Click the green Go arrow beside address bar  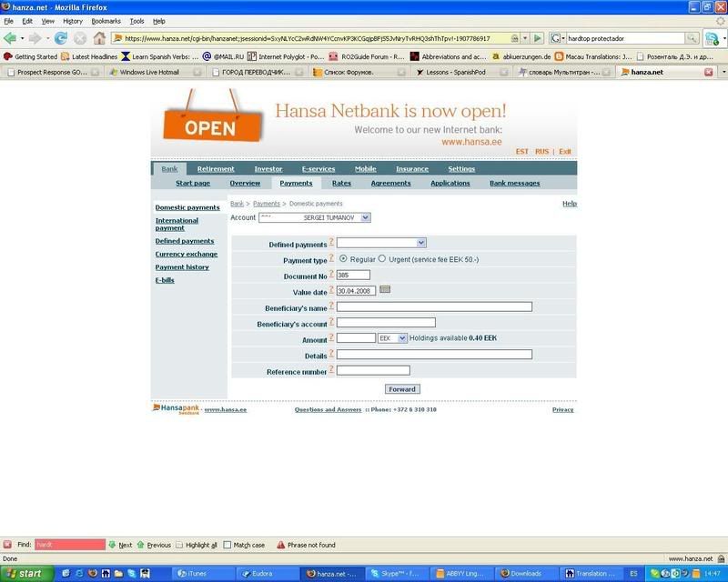click(537, 38)
